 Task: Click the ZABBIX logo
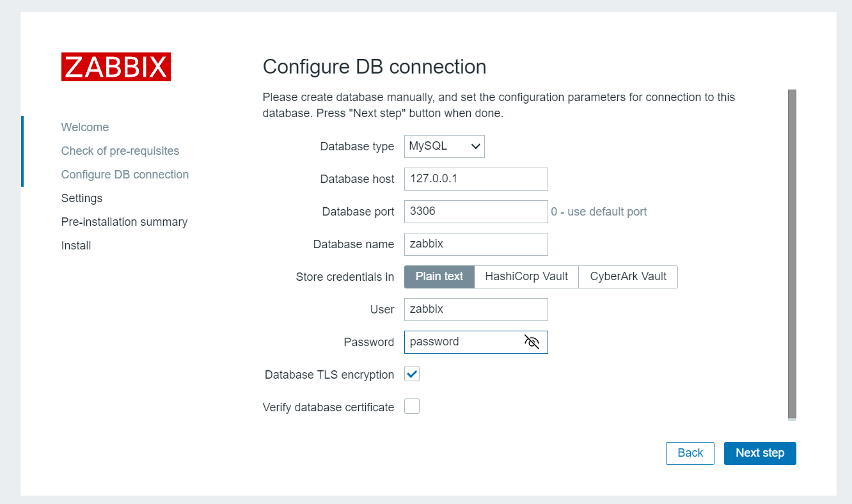coord(116,67)
